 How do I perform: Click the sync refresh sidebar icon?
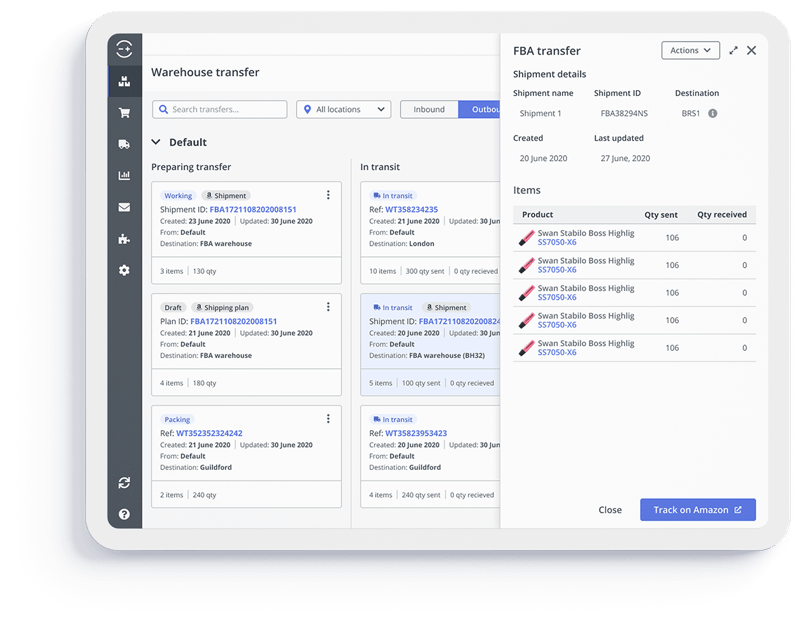tap(124, 482)
